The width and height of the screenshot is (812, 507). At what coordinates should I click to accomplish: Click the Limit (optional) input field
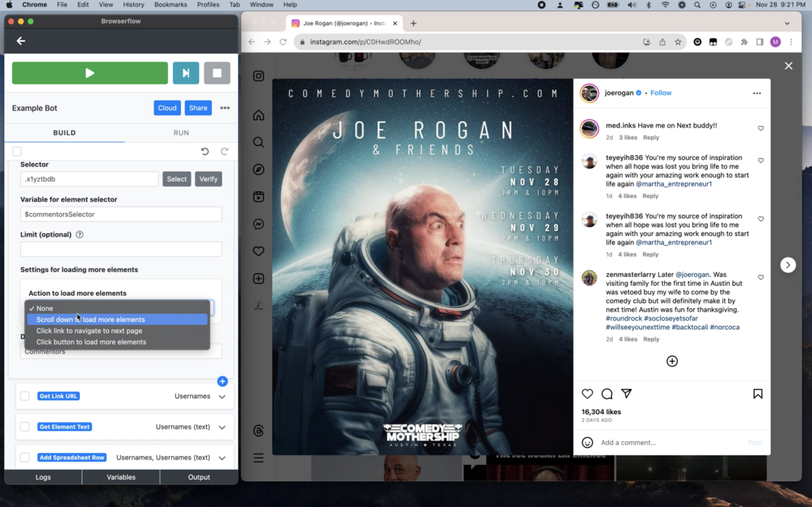(121, 249)
